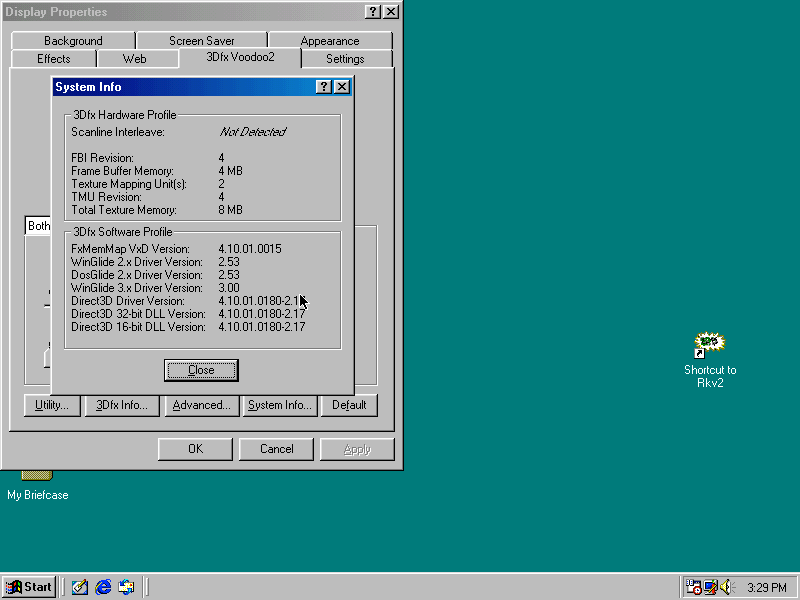Open Task Scheduler from the system tray
The width and height of the screenshot is (800, 600).
(x=693, y=587)
